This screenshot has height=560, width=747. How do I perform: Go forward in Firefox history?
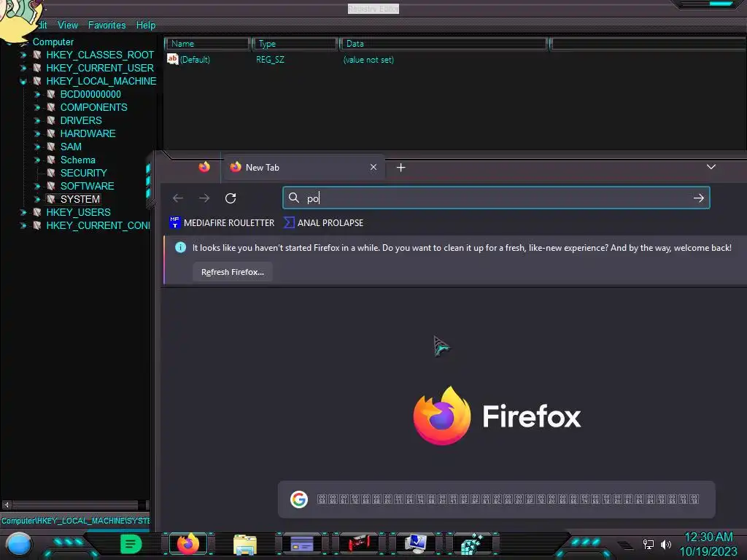204,198
